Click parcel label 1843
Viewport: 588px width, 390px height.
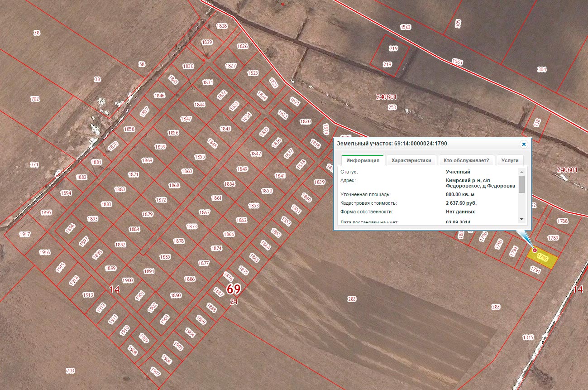click(x=225, y=129)
